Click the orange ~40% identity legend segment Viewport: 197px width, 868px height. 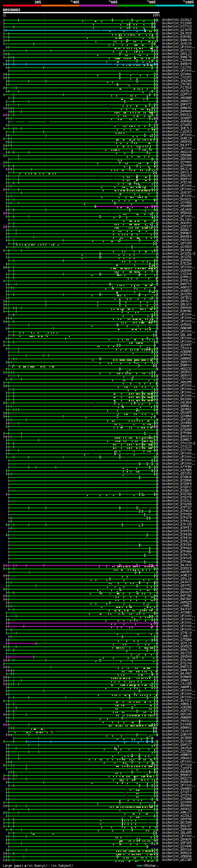point(60,6)
